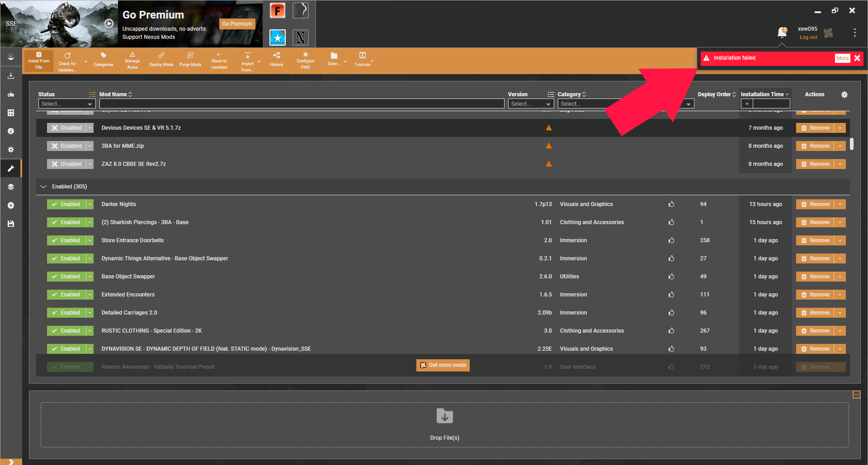
Task: Remove the Dynamic Things Alternative mod
Action: (815, 258)
